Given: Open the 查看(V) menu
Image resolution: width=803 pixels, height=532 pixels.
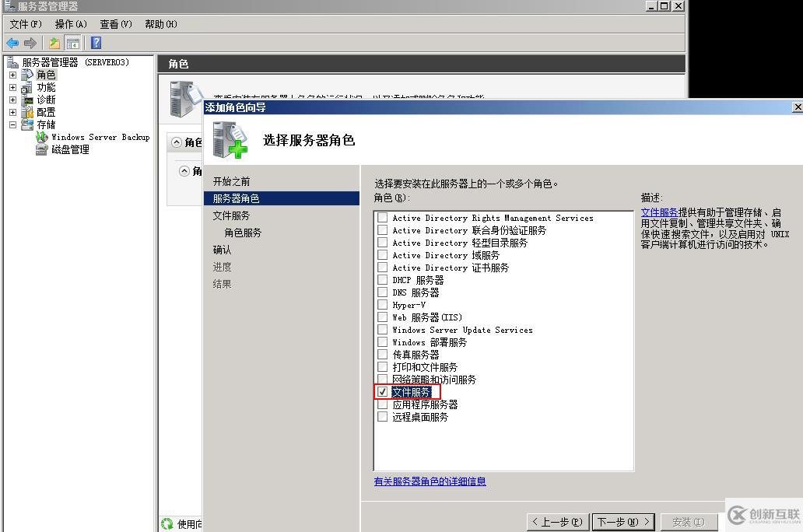Looking at the screenshot, I should pyautogui.click(x=116, y=24).
